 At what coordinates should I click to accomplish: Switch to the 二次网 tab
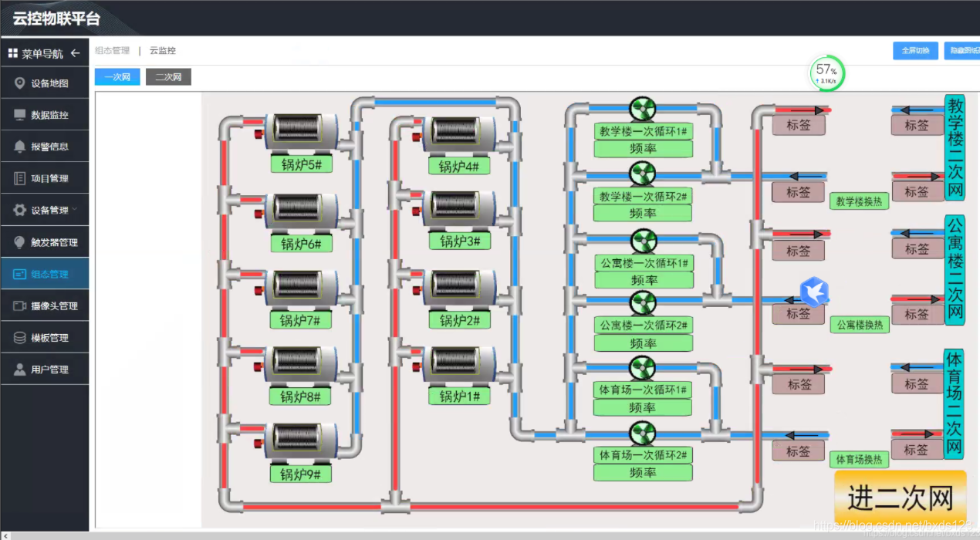pos(168,77)
